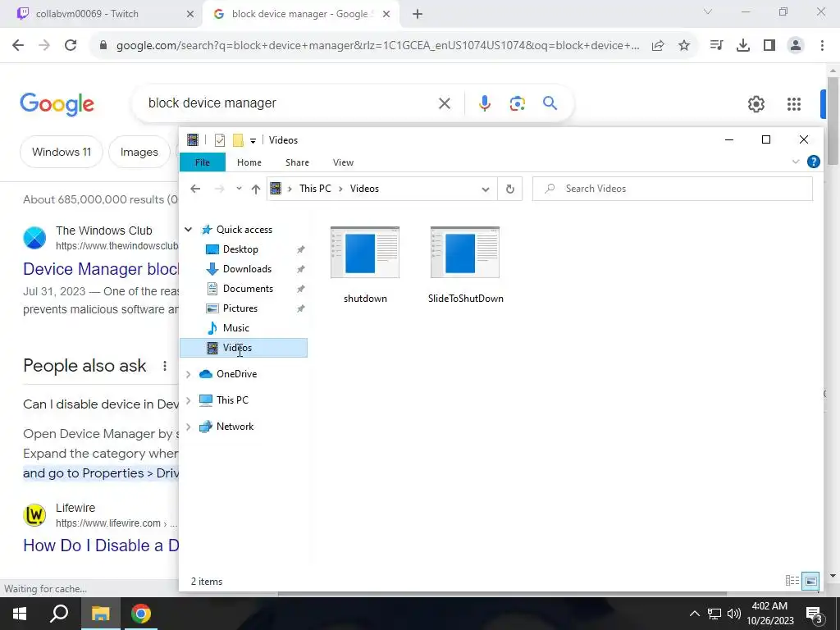Screen dimensions: 840x630
Task: Search by image with Google Lens icon
Action: 517,103
